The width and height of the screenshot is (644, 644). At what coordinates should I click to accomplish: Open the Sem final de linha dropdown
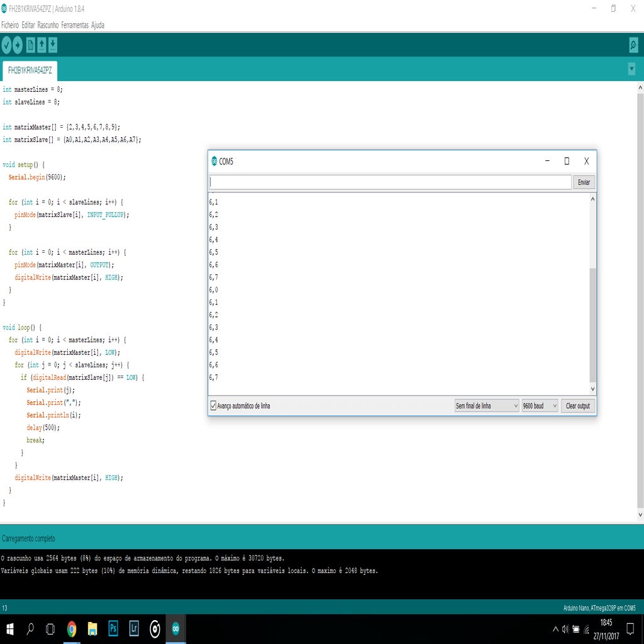[x=487, y=406]
